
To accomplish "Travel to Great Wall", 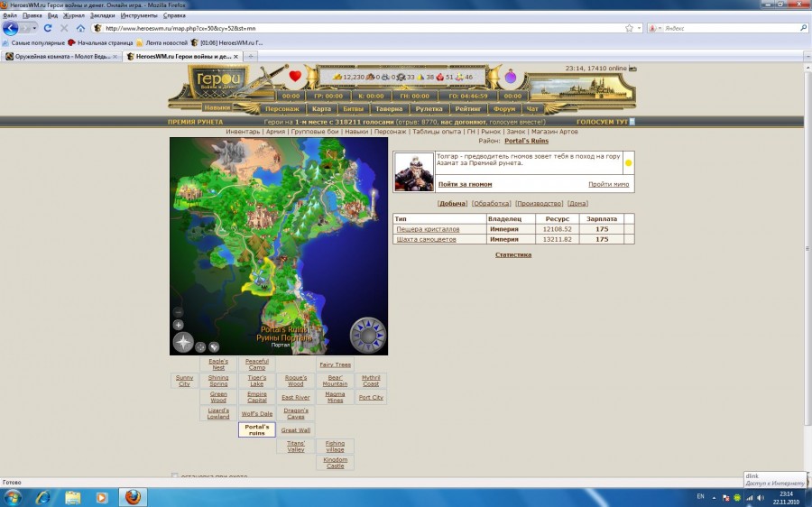I will [296, 429].
